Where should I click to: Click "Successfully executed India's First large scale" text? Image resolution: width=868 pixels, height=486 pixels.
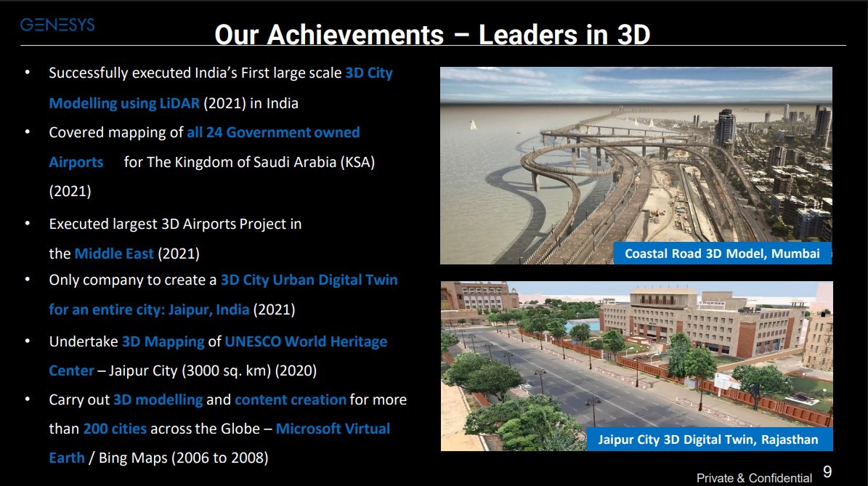195,73
